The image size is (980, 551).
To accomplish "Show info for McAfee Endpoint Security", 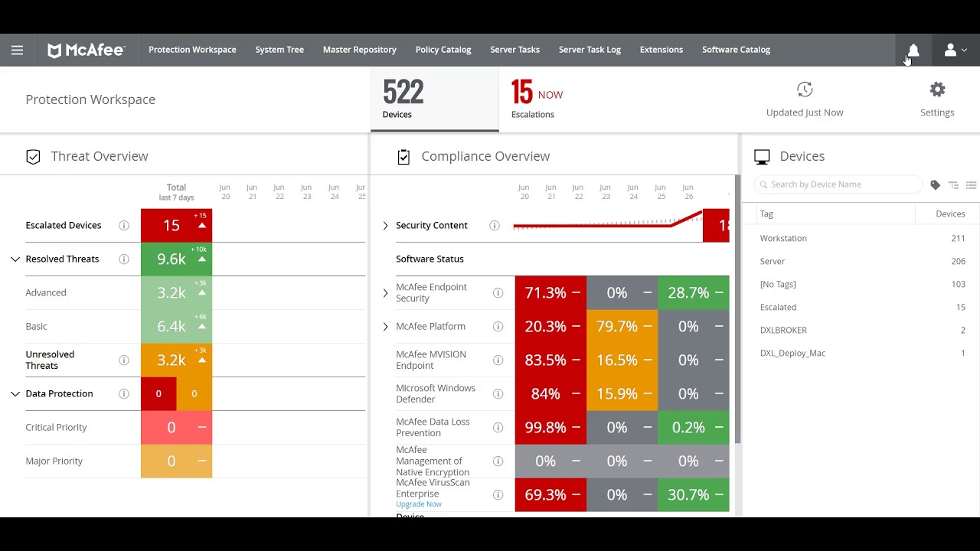I will tap(498, 293).
